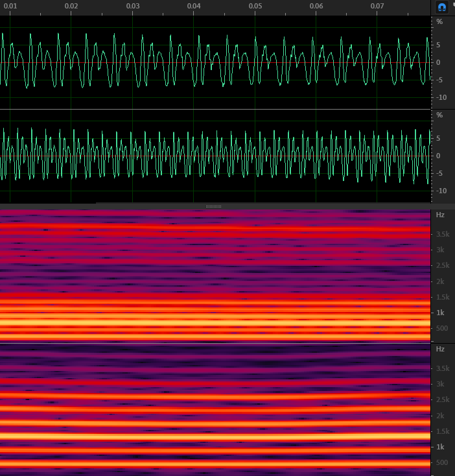Click the 0.05 mark on the time ruler
Viewport: 455px width, 476px height.
(255, 6)
